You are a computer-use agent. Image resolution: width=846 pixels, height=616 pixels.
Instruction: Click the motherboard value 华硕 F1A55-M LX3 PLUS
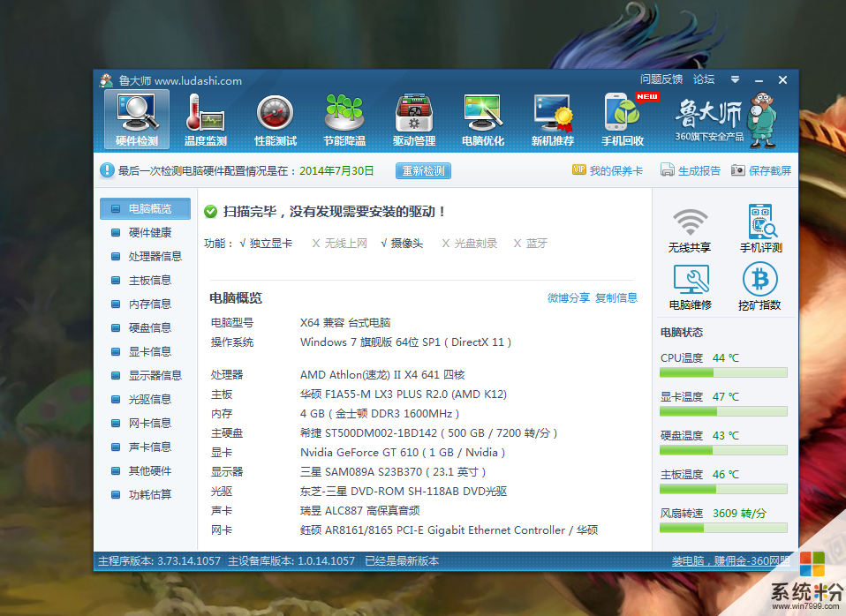tap(403, 394)
